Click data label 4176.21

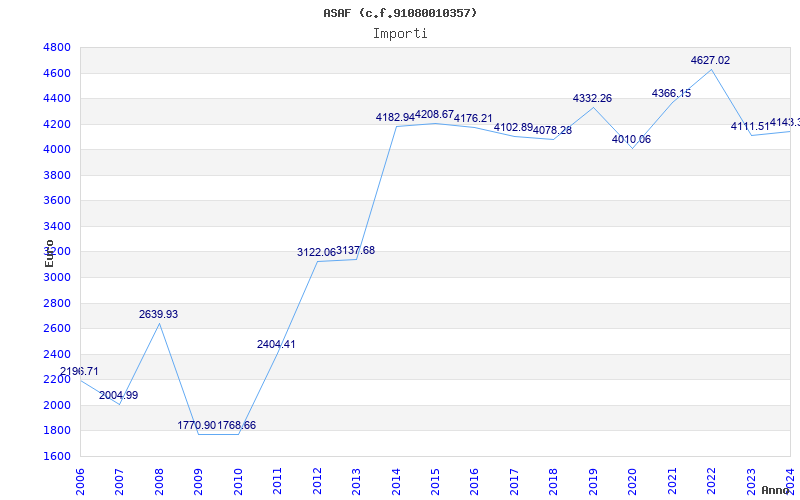point(473,118)
